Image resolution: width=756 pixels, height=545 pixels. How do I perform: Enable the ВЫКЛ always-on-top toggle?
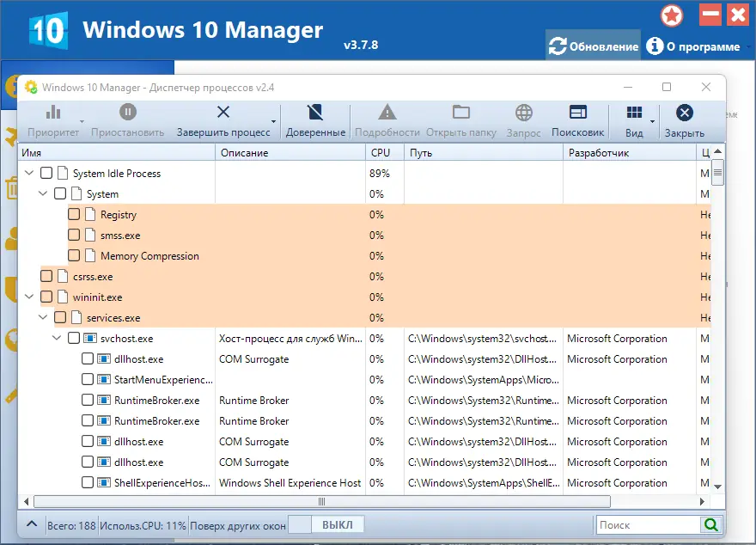pyautogui.click(x=326, y=524)
